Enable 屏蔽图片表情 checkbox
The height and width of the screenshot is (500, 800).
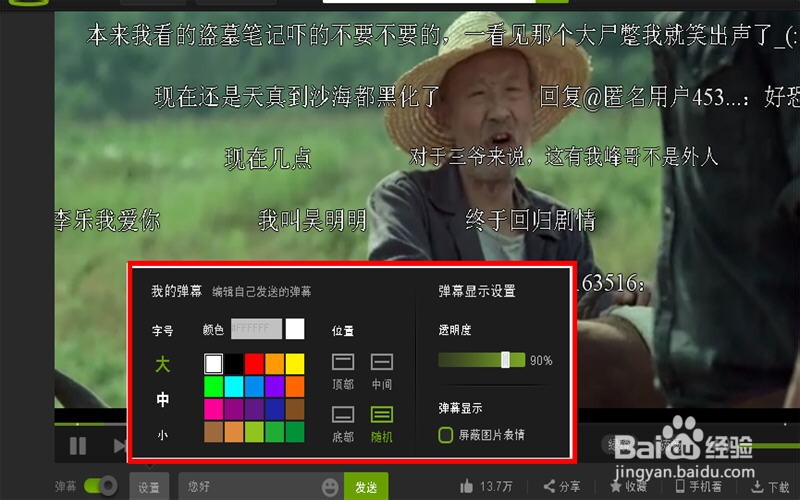(x=445, y=435)
